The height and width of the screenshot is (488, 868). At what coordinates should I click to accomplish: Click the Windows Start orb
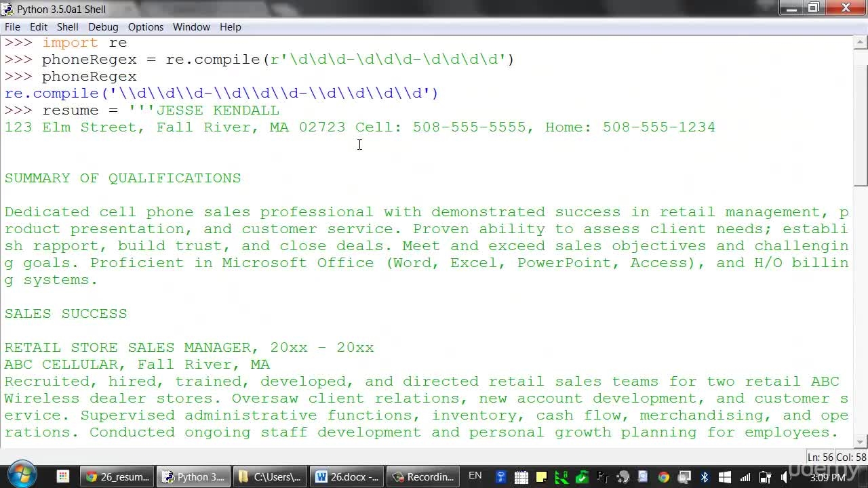pos(22,474)
